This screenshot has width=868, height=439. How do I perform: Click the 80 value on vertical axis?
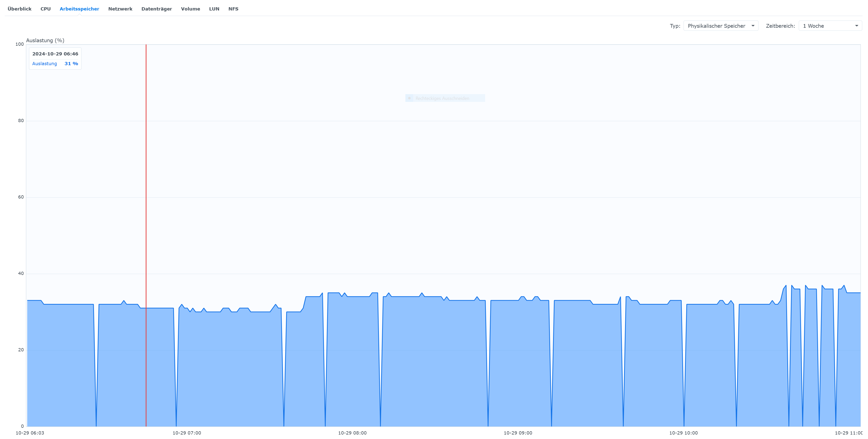point(21,121)
